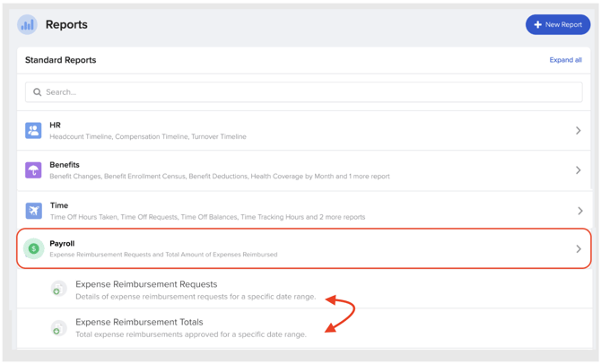This screenshot has width=601, height=364.
Task: Click the HR people icon
Action: [x=33, y=131]
